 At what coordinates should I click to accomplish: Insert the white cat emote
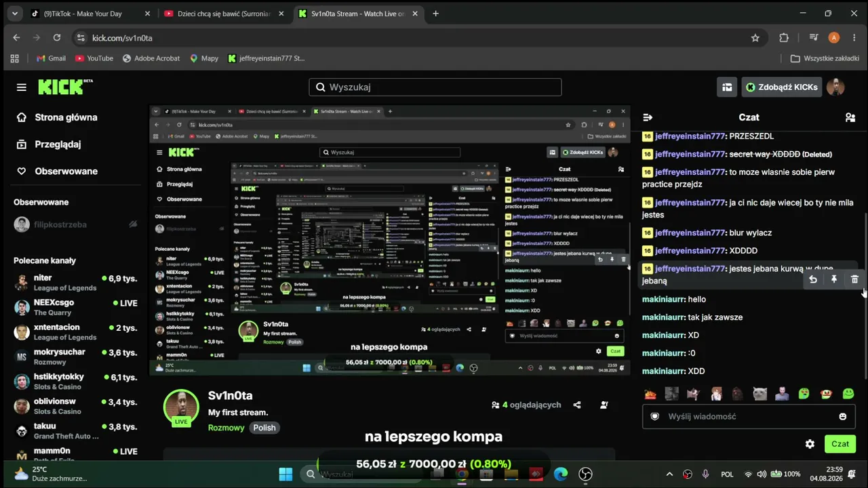pyautogui.click(x=760, y=394)
